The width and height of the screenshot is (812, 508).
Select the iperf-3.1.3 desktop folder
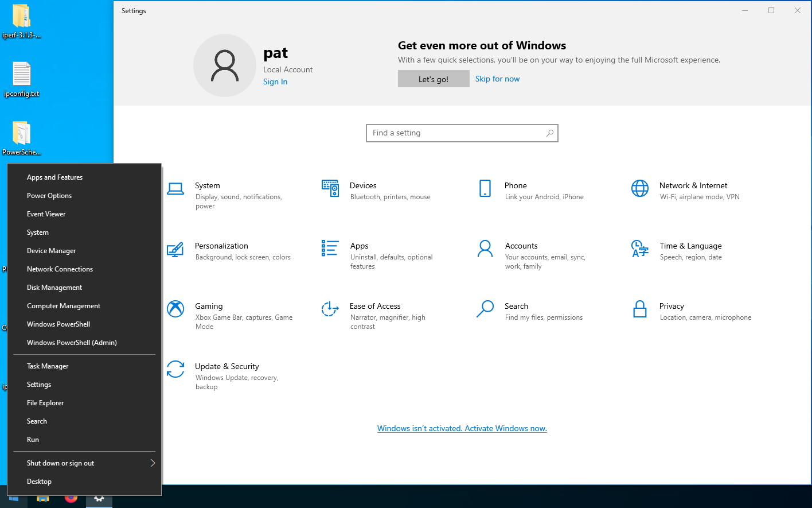tap(22, 21)
